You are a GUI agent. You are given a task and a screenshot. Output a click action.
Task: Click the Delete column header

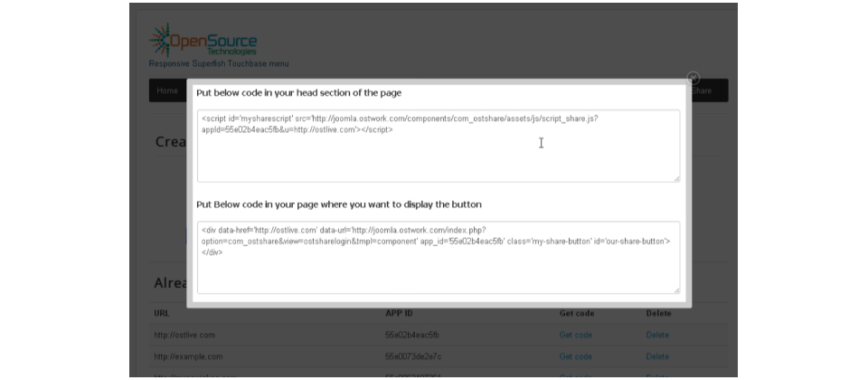point(659,314)
